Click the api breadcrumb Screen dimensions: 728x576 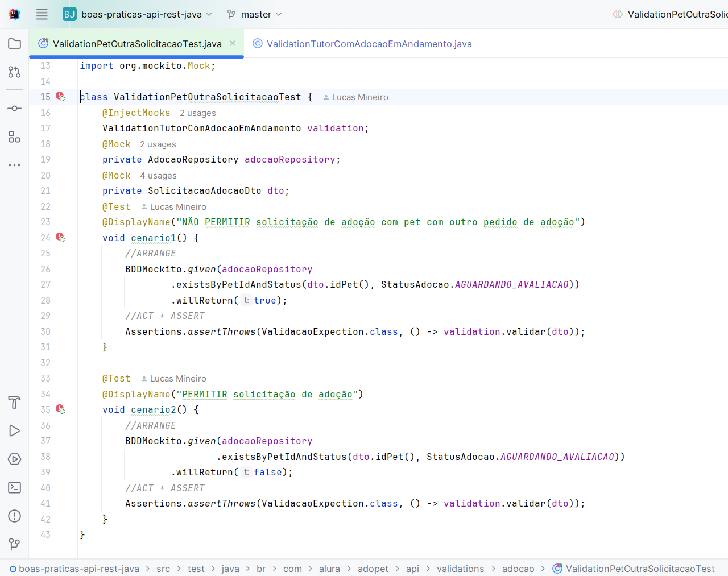(412, 569)
